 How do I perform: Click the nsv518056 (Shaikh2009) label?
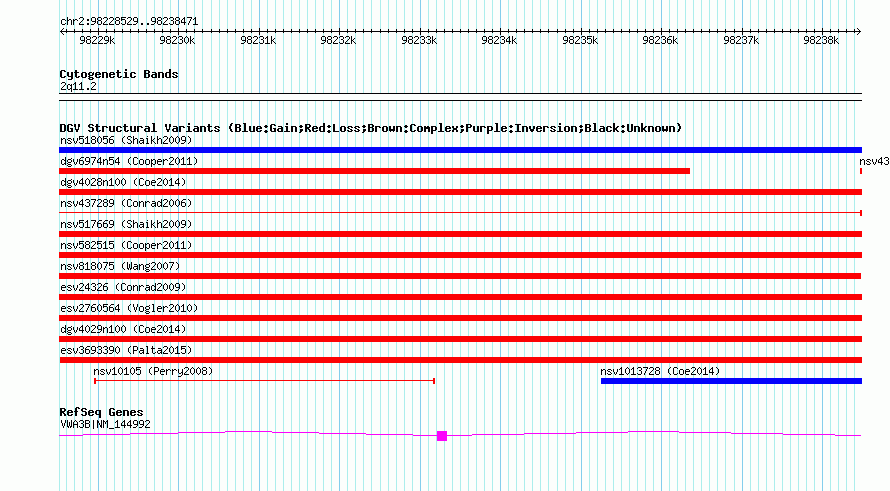(126, 140)
